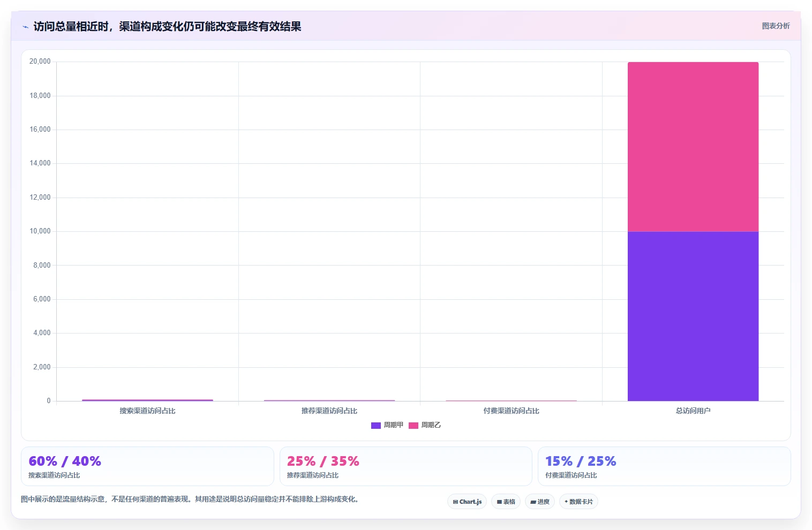The height and width of the screenshot is (530, 812).
Task: Click the 总访问用户 x-axis label
Action: click(693, 411)
